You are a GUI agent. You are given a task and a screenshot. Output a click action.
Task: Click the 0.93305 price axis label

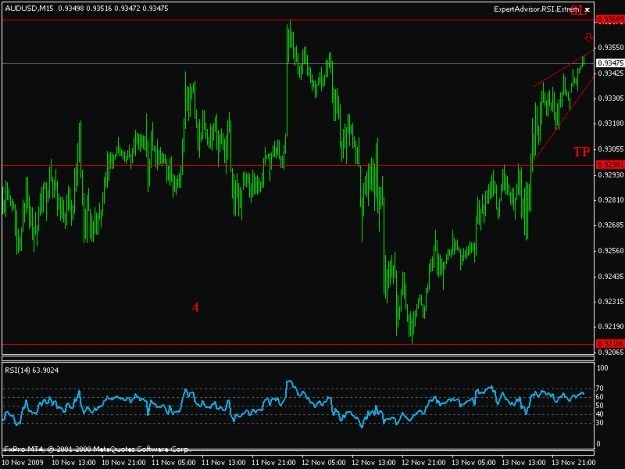[x=611, y=98]
